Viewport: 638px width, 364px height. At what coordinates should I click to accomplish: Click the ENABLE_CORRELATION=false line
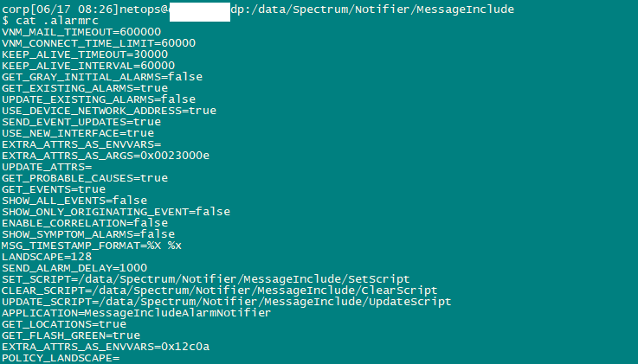tap(85, 223)
